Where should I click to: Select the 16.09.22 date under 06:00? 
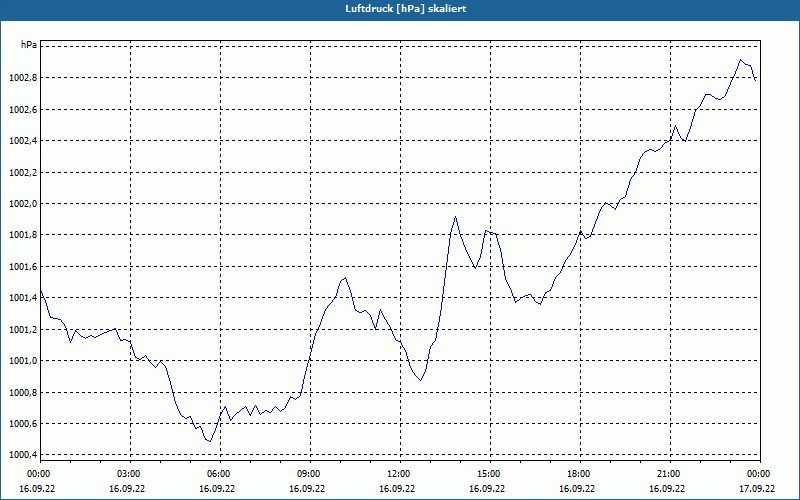pyautogui.click(x=217, y=489)
